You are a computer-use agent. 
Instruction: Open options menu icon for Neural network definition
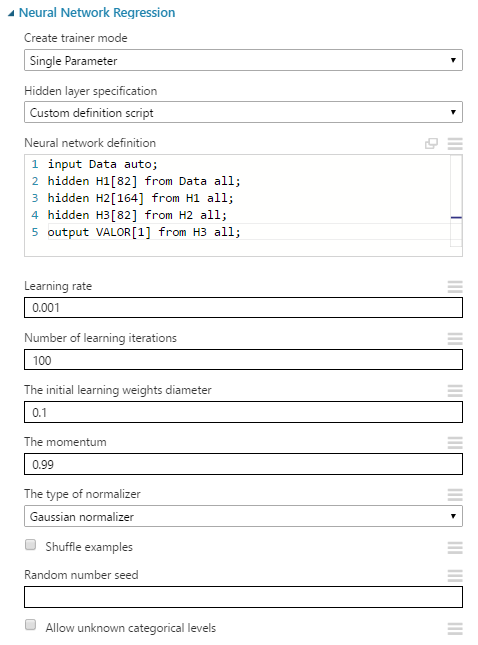click(455, 143)
